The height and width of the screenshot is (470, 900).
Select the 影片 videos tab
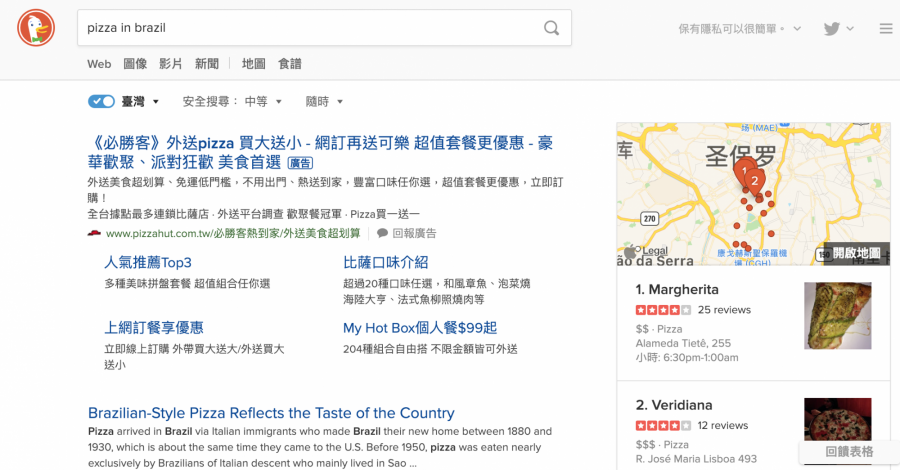click(x=170, y=64)
